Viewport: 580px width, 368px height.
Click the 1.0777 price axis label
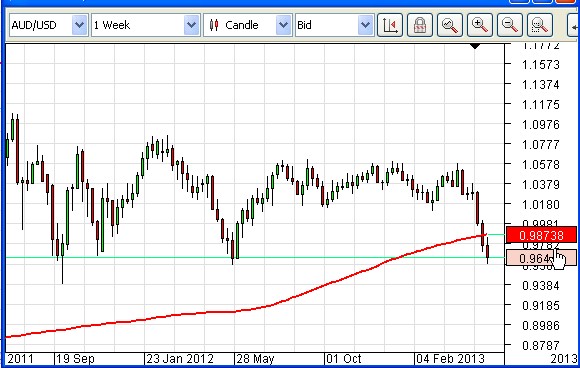pos(541,145)
